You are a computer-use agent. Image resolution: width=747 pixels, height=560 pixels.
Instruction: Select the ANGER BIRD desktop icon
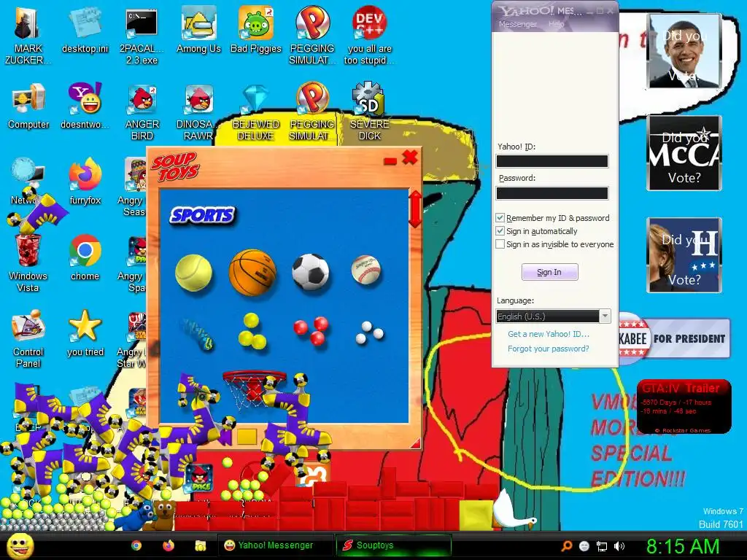(142, 111)
